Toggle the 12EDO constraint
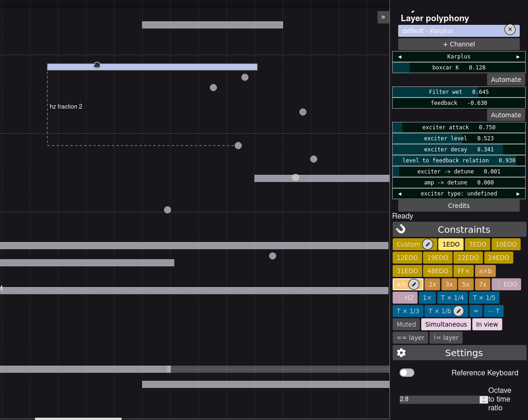528x420 pixels. click(407, 258)
